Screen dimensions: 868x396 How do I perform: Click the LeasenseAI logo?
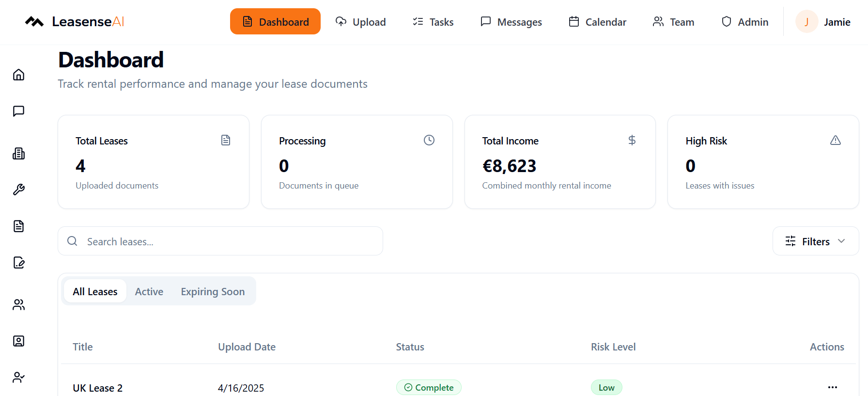pos(75,22)
